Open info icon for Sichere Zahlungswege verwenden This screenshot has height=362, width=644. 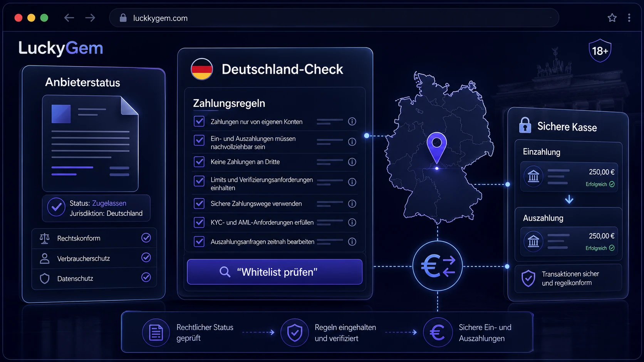[x=352, y=204]
